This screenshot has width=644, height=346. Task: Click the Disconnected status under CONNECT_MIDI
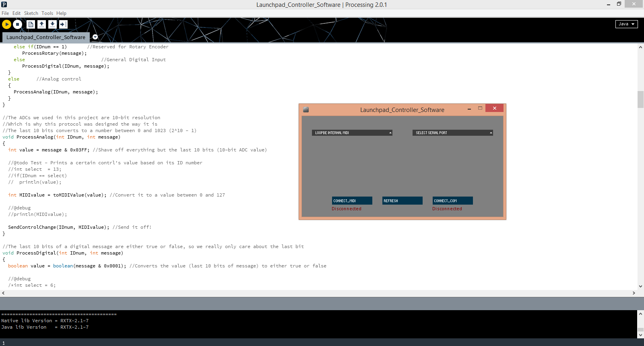point(347,209)
